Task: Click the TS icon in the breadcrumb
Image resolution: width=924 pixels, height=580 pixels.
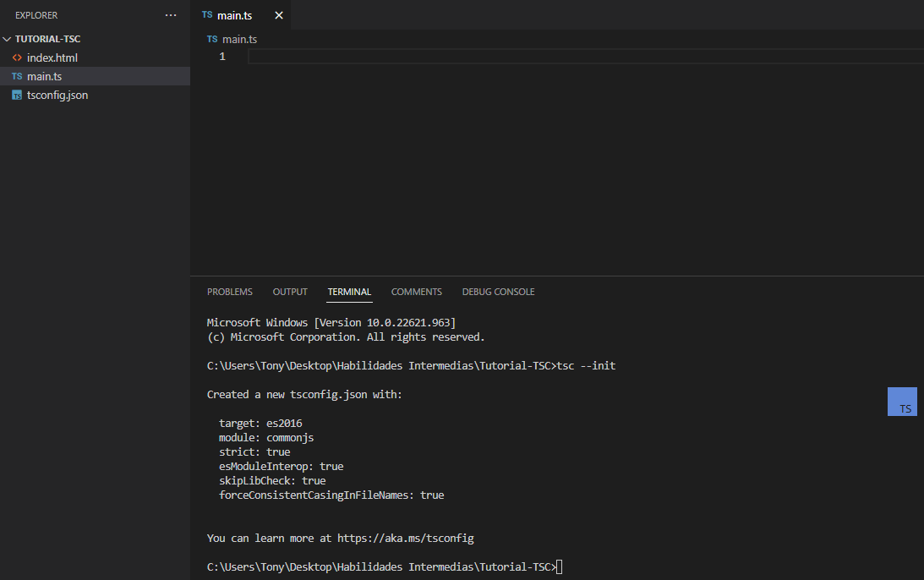Action: 212,39
